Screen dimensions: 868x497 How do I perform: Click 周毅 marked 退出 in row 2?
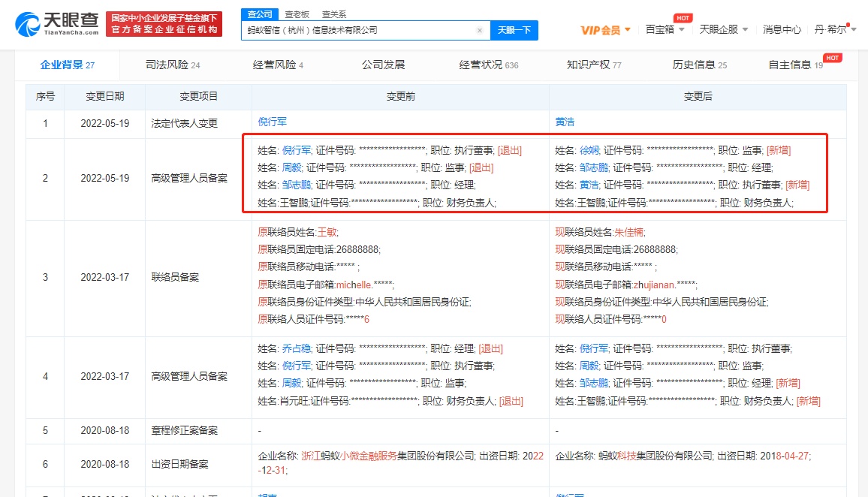(x=292, y=167)
